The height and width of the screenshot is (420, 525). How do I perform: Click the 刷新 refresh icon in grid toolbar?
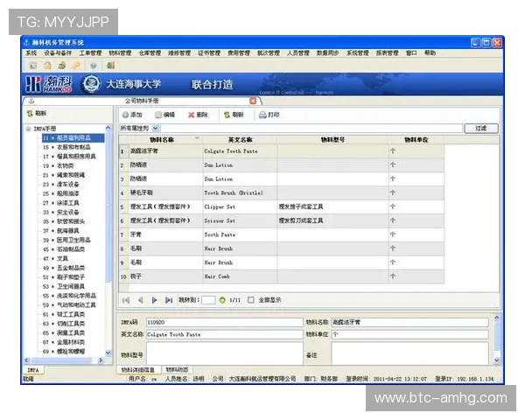click(x=227, y=115)
